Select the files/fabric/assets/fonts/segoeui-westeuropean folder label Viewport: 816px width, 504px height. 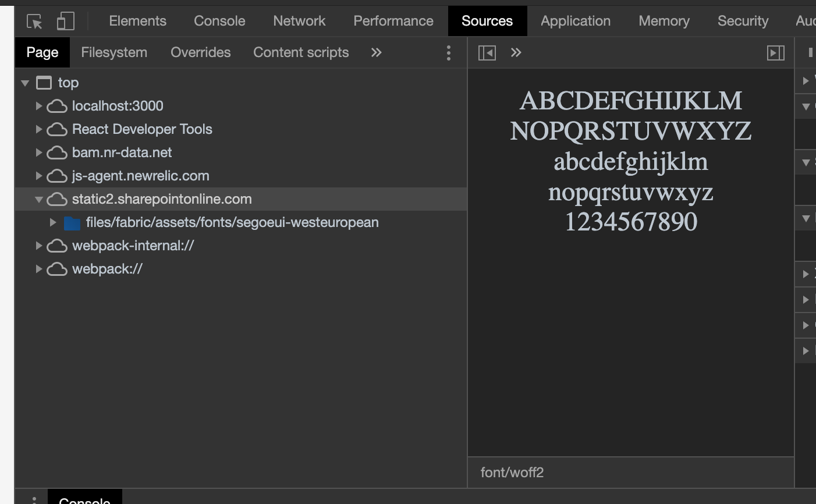tap(232, 222)
